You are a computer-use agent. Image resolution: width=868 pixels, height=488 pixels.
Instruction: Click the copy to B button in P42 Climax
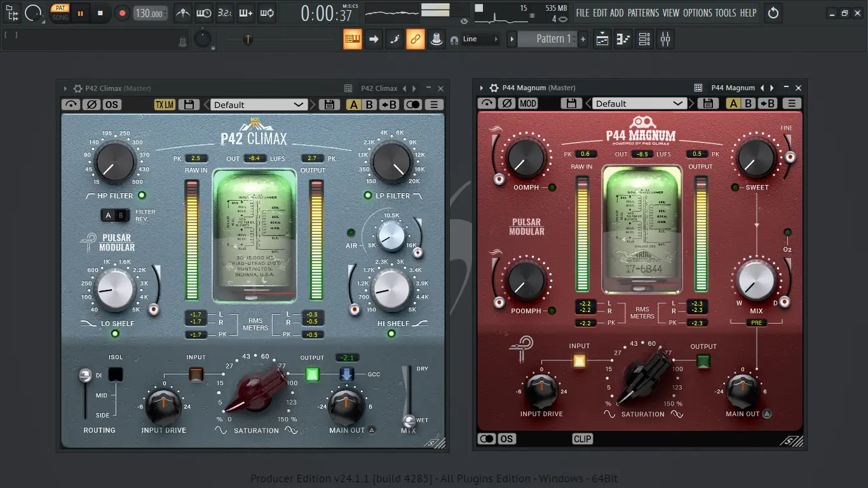[x=390, y=105]
